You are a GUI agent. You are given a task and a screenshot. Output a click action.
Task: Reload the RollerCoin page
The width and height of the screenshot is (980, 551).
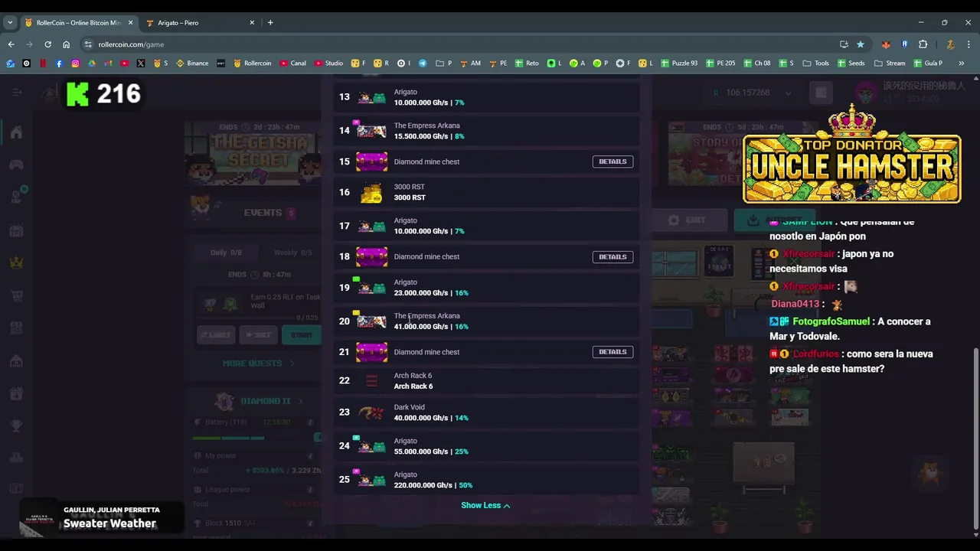coord(46,44)
